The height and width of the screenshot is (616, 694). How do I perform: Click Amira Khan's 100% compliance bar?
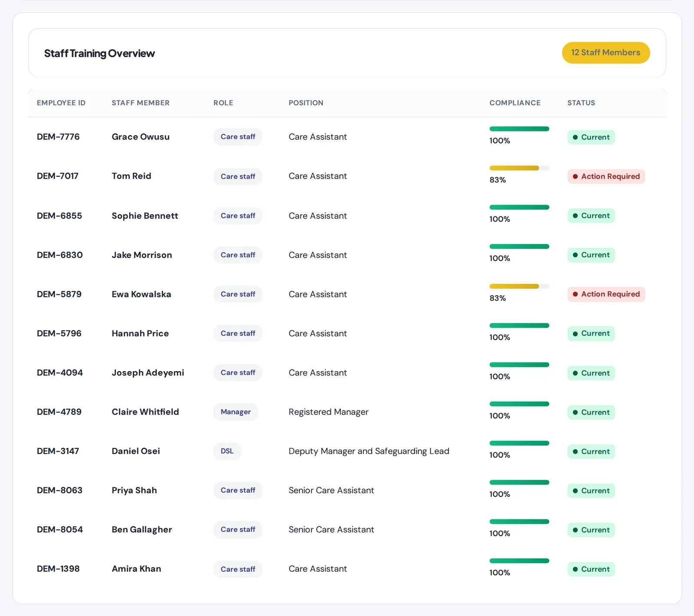519,561
